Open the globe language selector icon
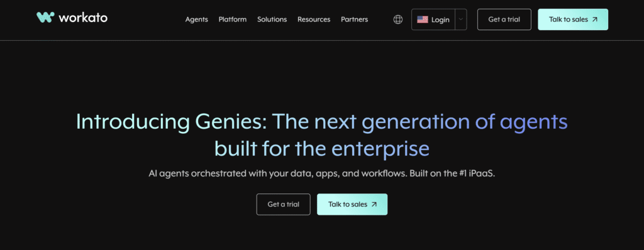The image size is (644, 250). tap(398, 19)
